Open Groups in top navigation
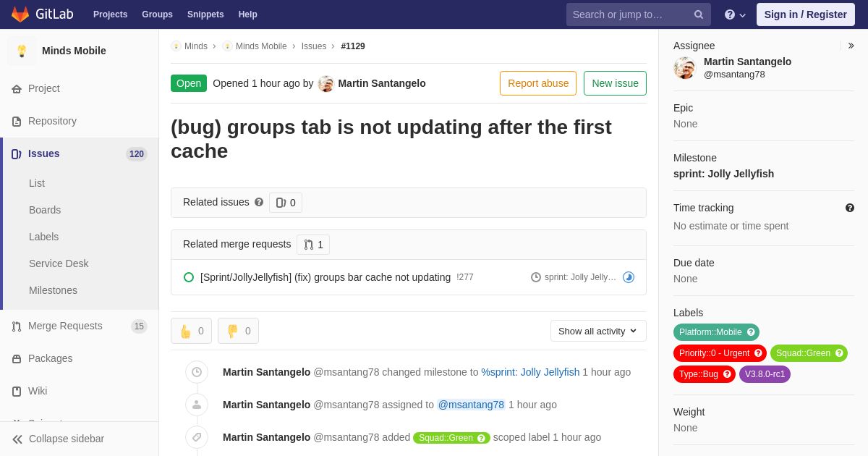Viewport: 868px width, 456px height. click(157, 14)
